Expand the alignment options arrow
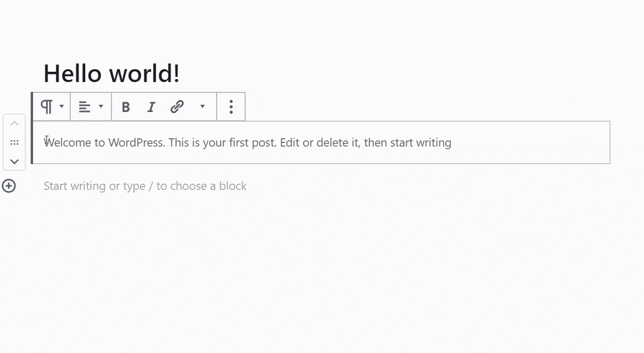Viewport: 644px width, 353px height. [x=101, y=107]
